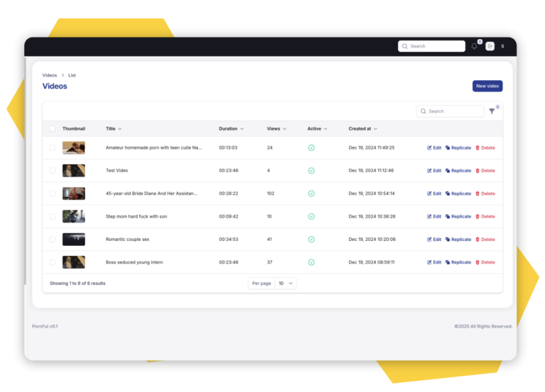Delete the Boss seduced young intern row
Screen dimensions: 545x392
click(x=485, y=262)
